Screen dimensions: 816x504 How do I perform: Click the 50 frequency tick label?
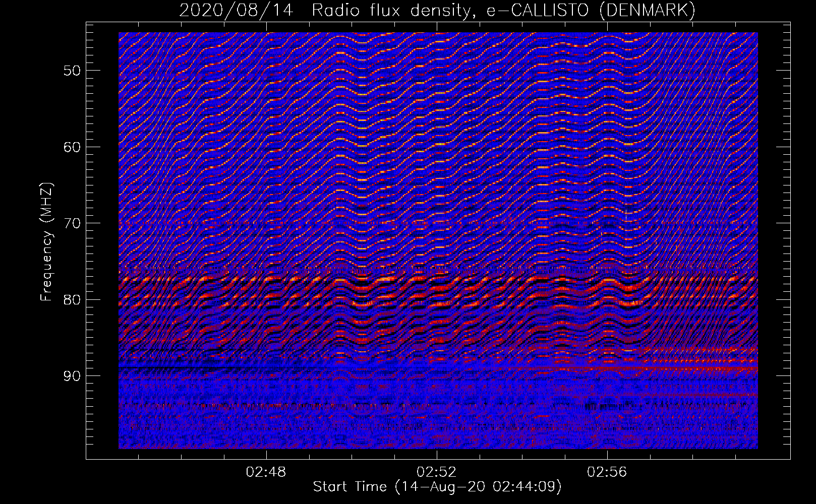tap(72, 71)
